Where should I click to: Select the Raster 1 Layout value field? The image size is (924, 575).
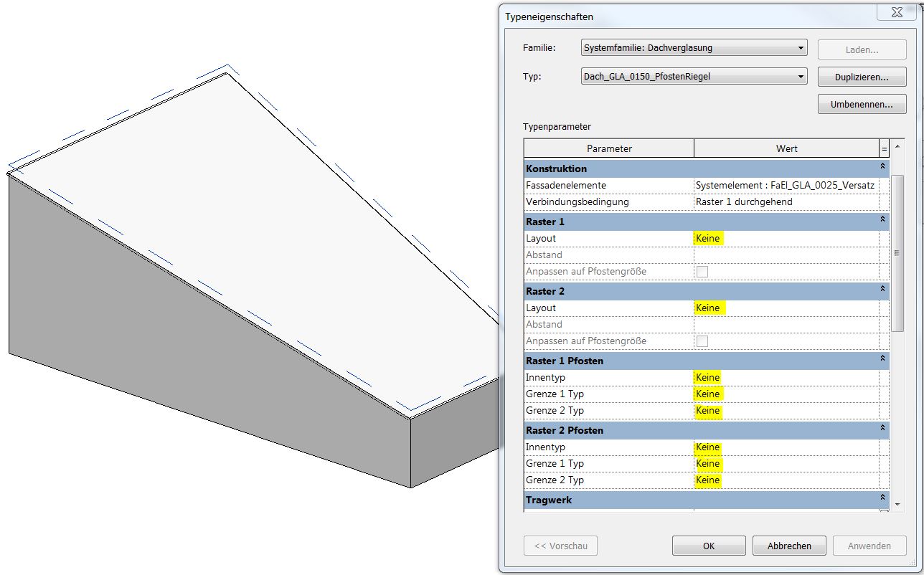click(786, 238)
